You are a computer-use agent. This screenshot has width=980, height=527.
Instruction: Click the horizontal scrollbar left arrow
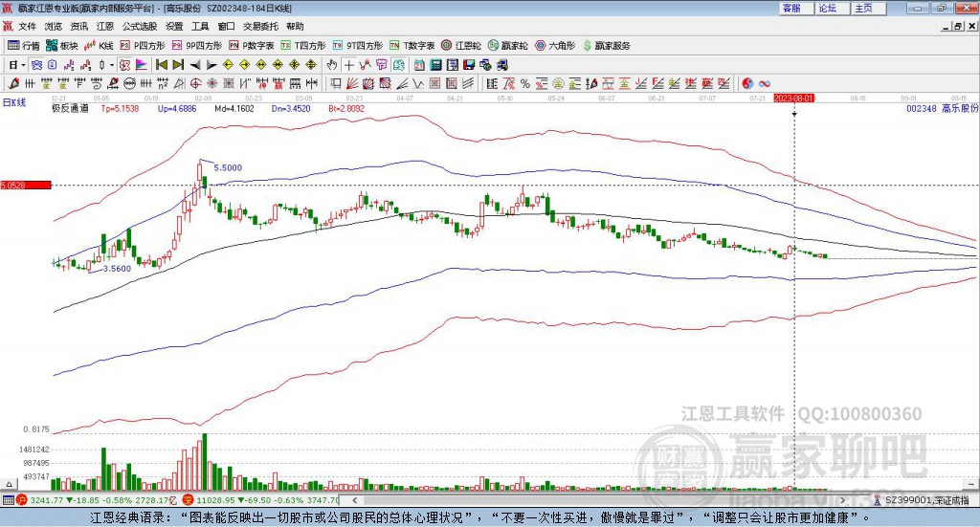pyautogui.click(x=355, y=500)
